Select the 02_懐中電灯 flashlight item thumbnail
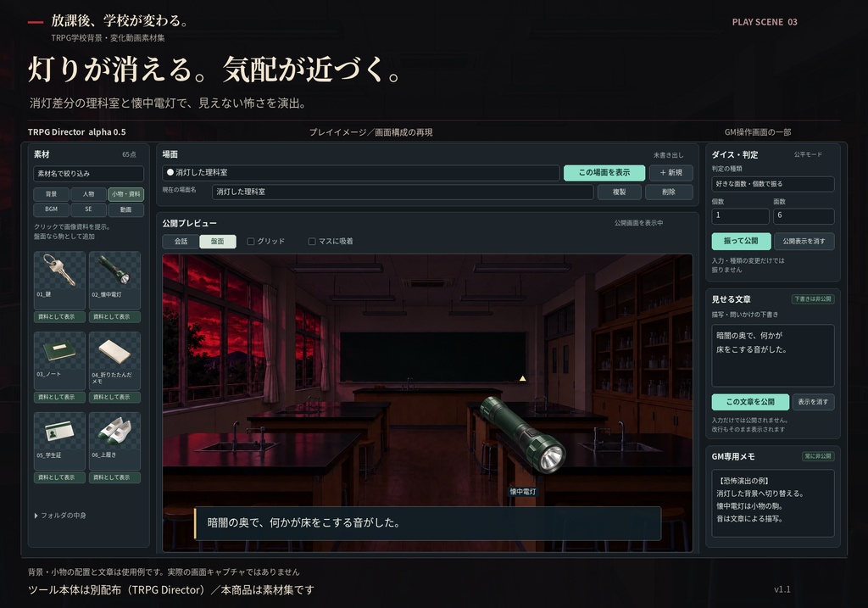The width and height of the screenshot is (868, 608). [x=114, y=280]
